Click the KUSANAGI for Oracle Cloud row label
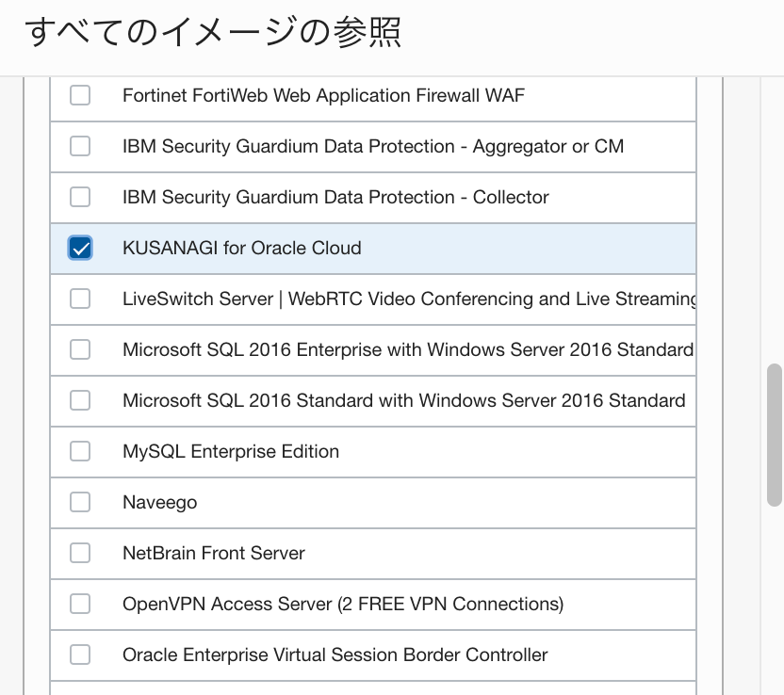Image resolution: width=784 pixels, height=695 pixels. tap(242, 248)
